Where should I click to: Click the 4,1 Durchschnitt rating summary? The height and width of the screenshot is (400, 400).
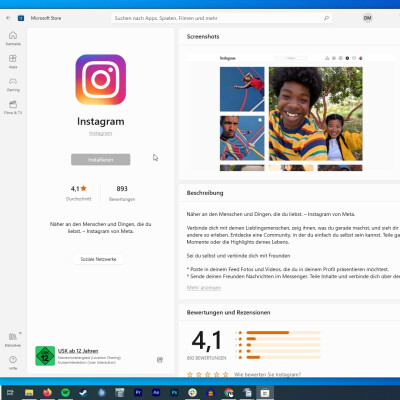(79, 193)
